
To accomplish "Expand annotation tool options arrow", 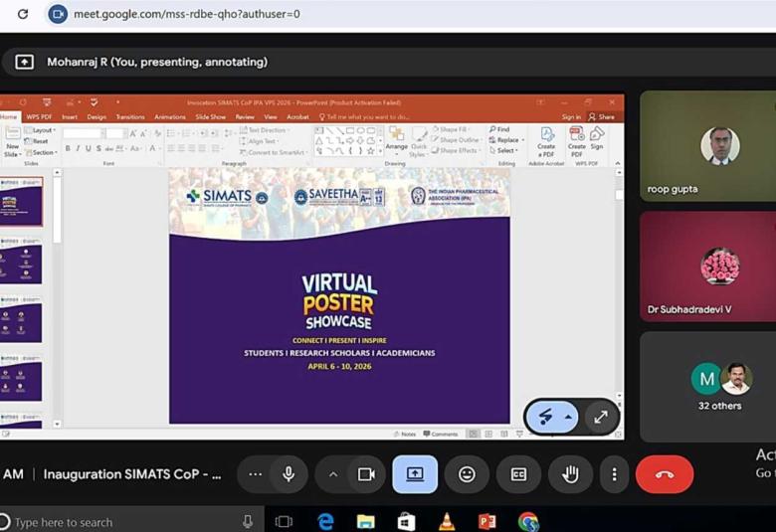I will (569, 418).
